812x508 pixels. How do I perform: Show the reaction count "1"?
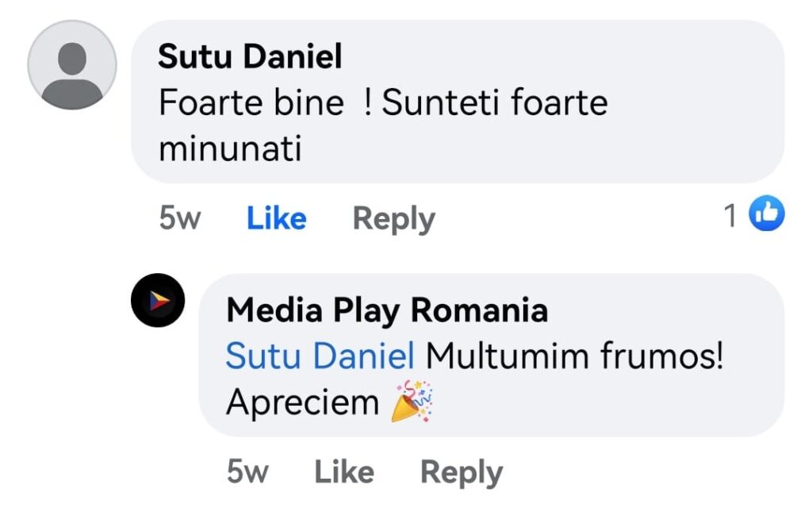point(731,215)
